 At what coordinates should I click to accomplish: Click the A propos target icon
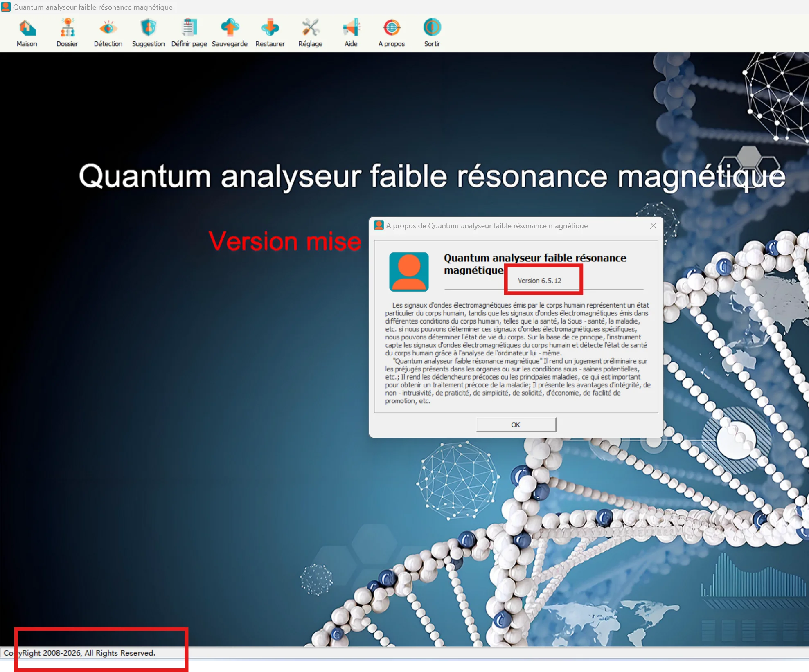[392, 28]
